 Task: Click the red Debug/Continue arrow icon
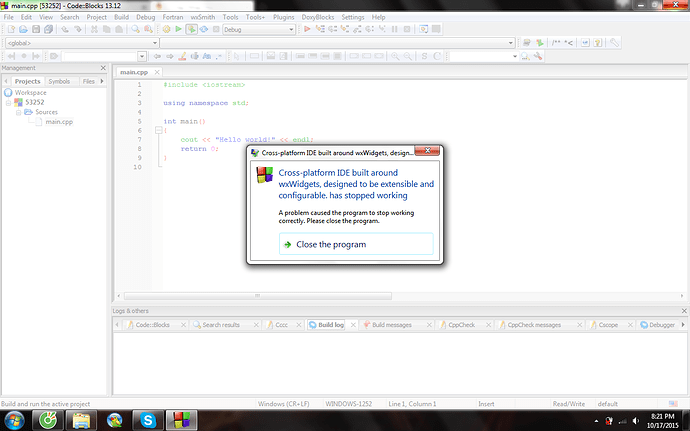pyautogui.click(x=307, y=29)
